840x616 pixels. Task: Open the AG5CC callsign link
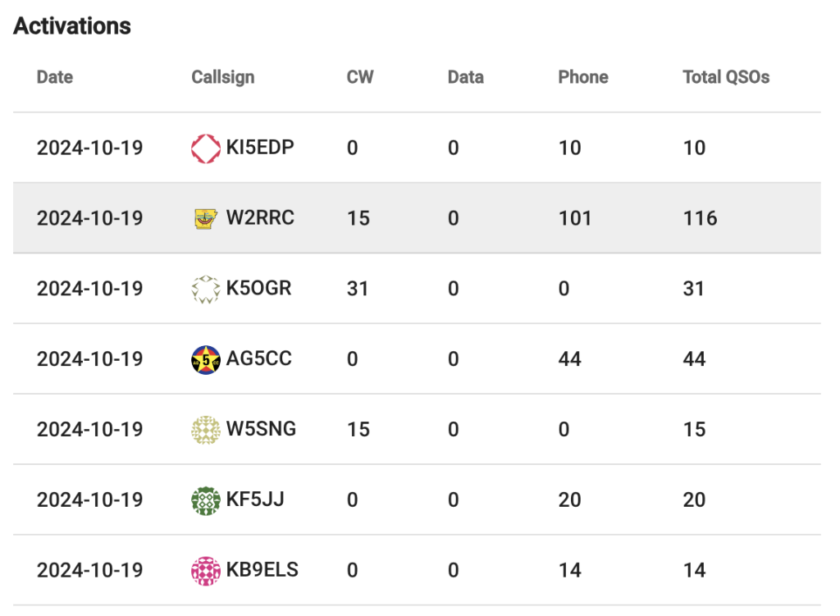(259, 359)
